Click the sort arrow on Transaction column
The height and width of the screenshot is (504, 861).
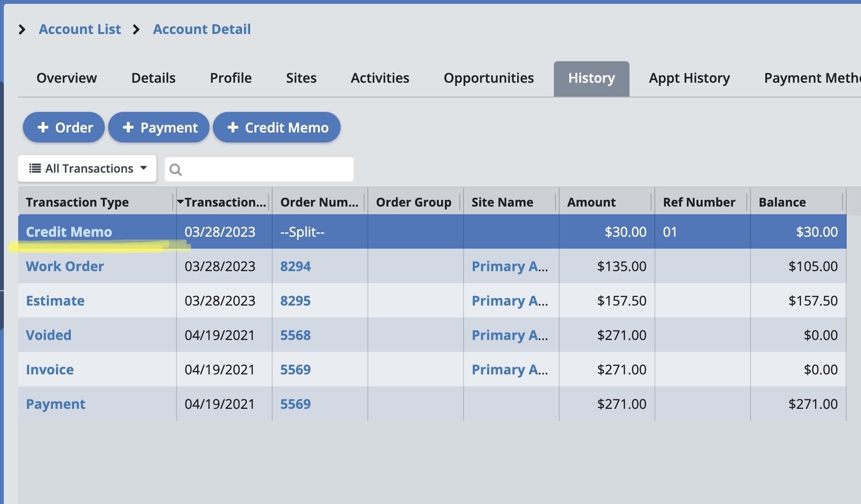(180, 202)
